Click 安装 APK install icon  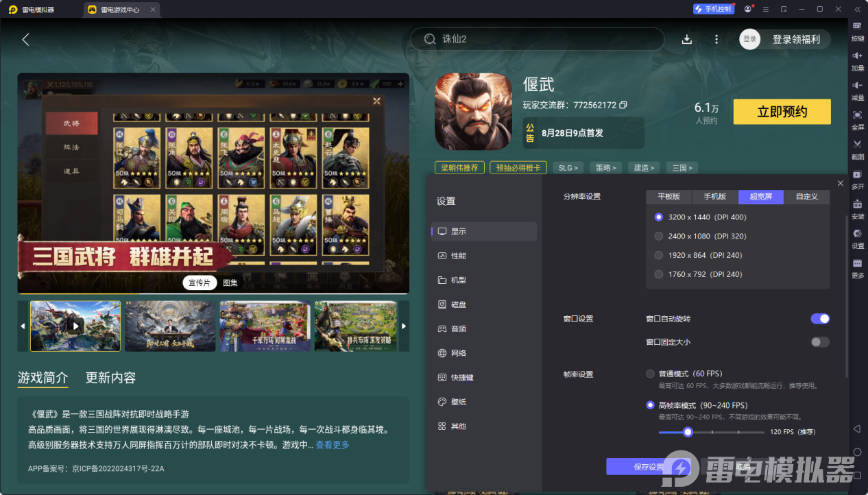(858, 209)
